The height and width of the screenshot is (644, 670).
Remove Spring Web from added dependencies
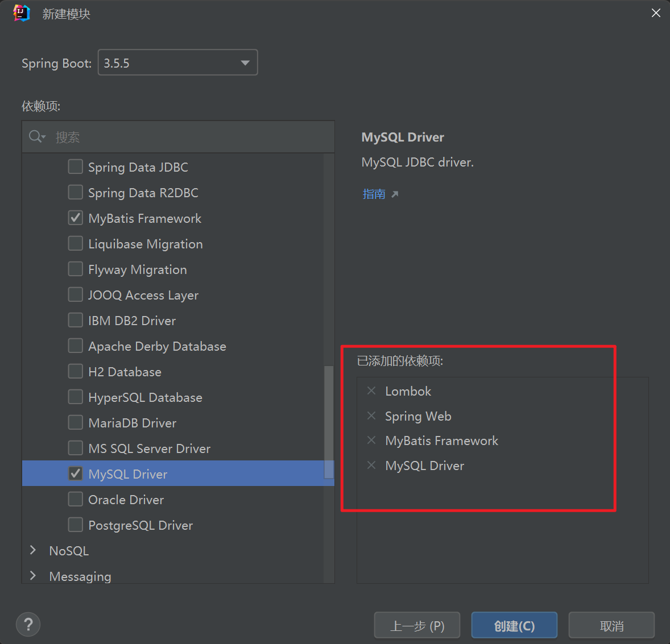tap(371, 416)
